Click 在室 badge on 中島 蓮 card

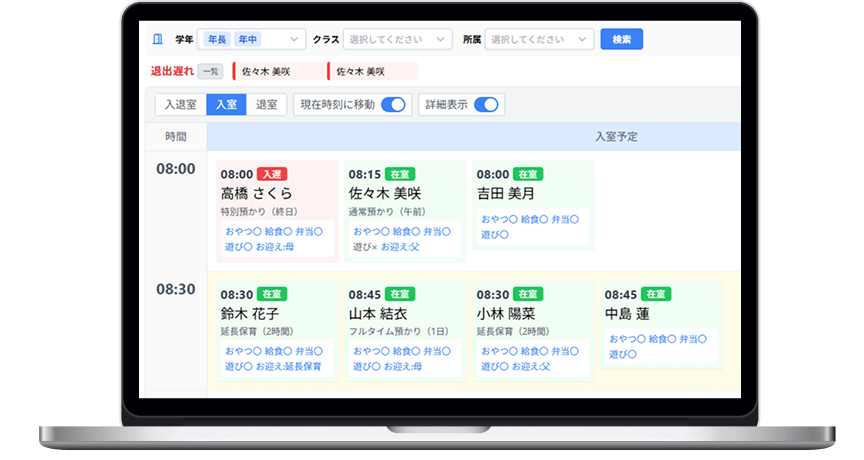tap(656, 294)
